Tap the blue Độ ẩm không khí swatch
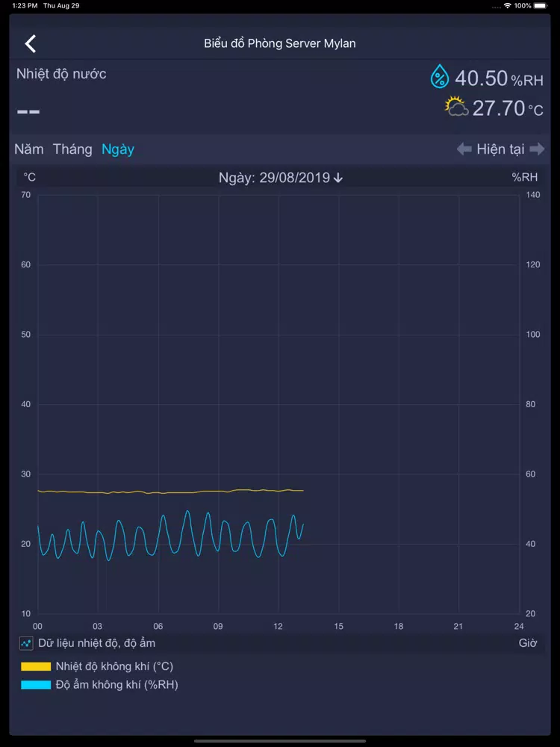 [36, 685]
